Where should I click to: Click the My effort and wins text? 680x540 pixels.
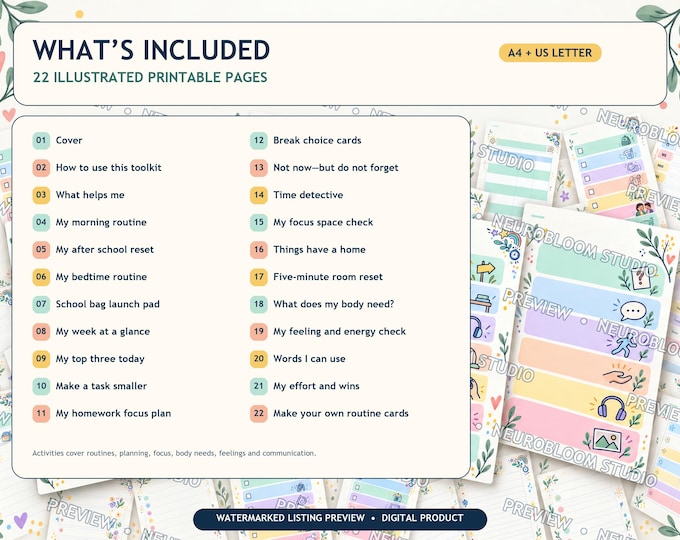pyautogui.click(x=316, y=386)
